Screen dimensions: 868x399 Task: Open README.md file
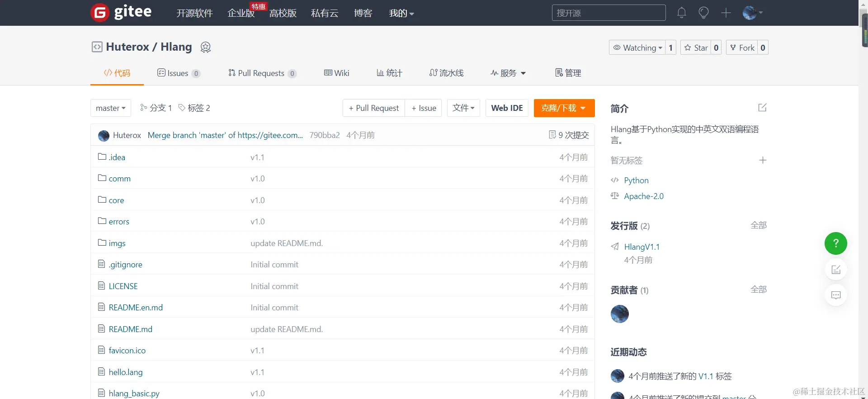[x=130, y=329]
